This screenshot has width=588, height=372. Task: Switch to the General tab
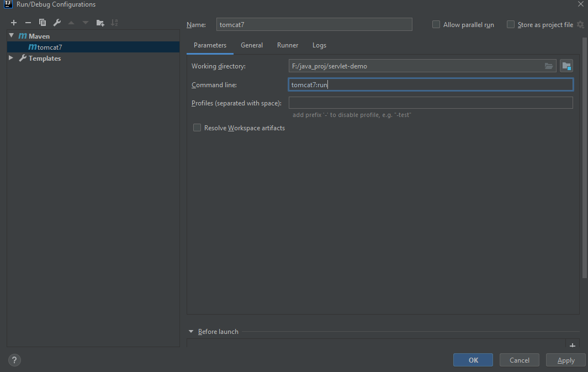(x=252, y=45)
